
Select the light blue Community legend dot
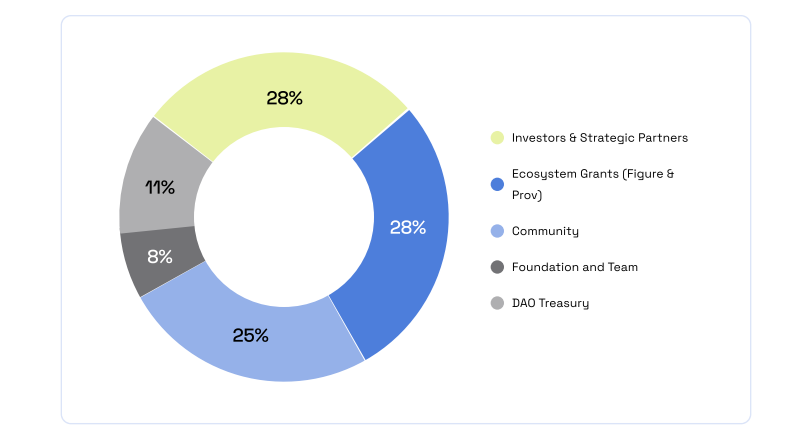click(x=497, y=231)
